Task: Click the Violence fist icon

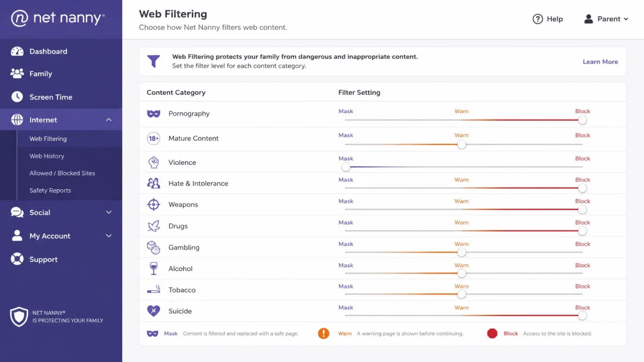Action: [153, 162]
